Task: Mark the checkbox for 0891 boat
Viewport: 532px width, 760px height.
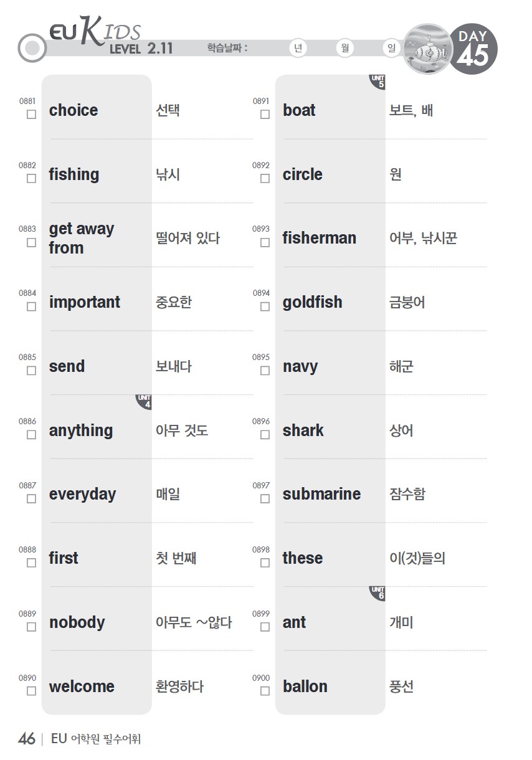Action: (265, 115)
